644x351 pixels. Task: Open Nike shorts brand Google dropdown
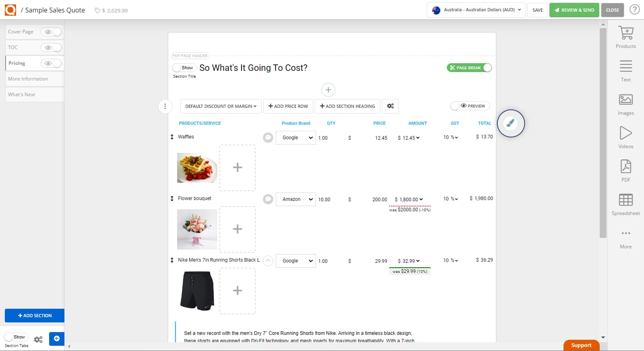296,261
